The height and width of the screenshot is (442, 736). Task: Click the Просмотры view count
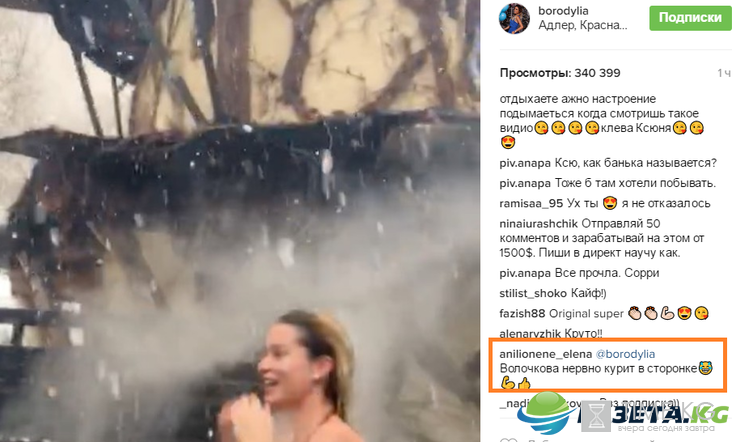point(560,73)
